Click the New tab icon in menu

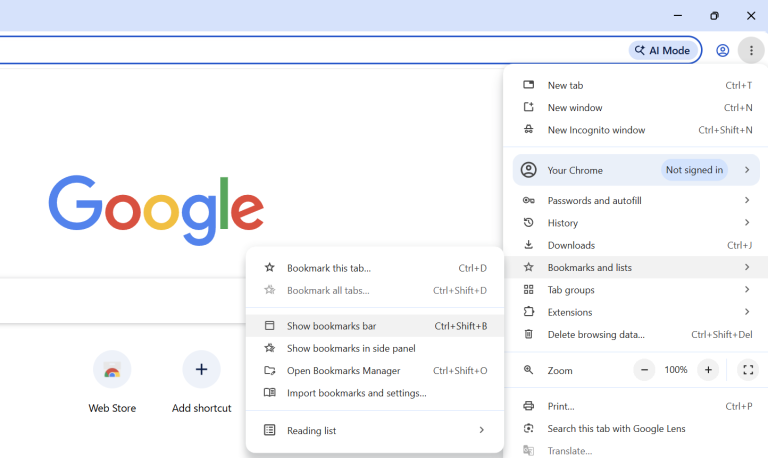click(x=528, y=85)
